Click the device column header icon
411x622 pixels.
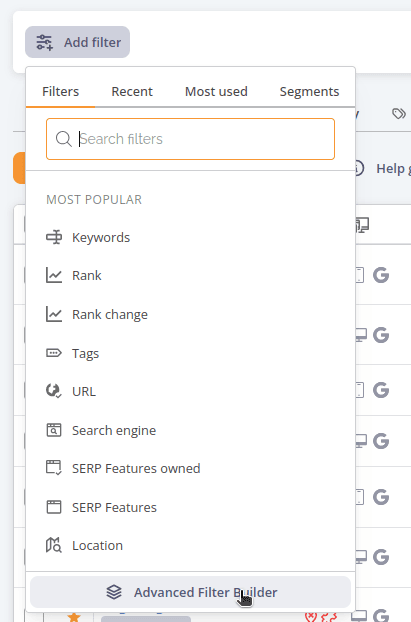(362, 225)
